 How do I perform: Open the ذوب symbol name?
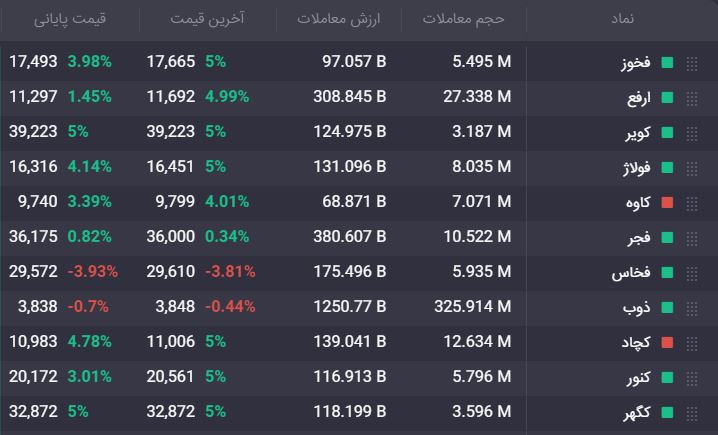click(x=636, y=307)
